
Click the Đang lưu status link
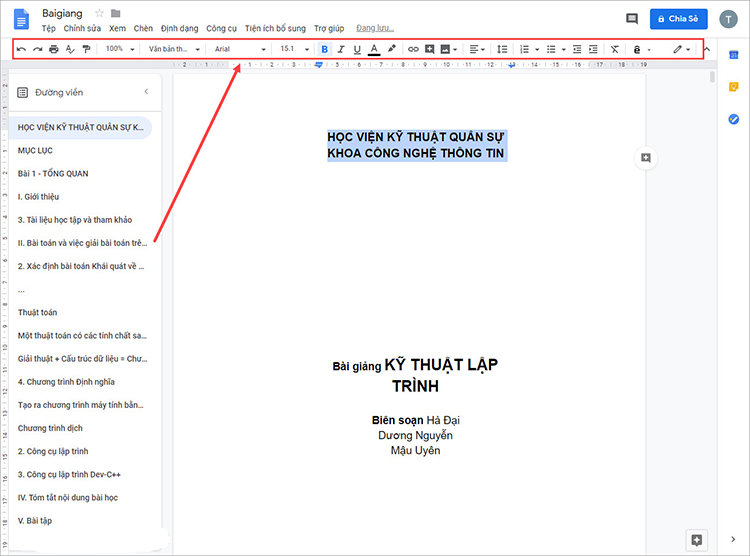coord(375,28)
